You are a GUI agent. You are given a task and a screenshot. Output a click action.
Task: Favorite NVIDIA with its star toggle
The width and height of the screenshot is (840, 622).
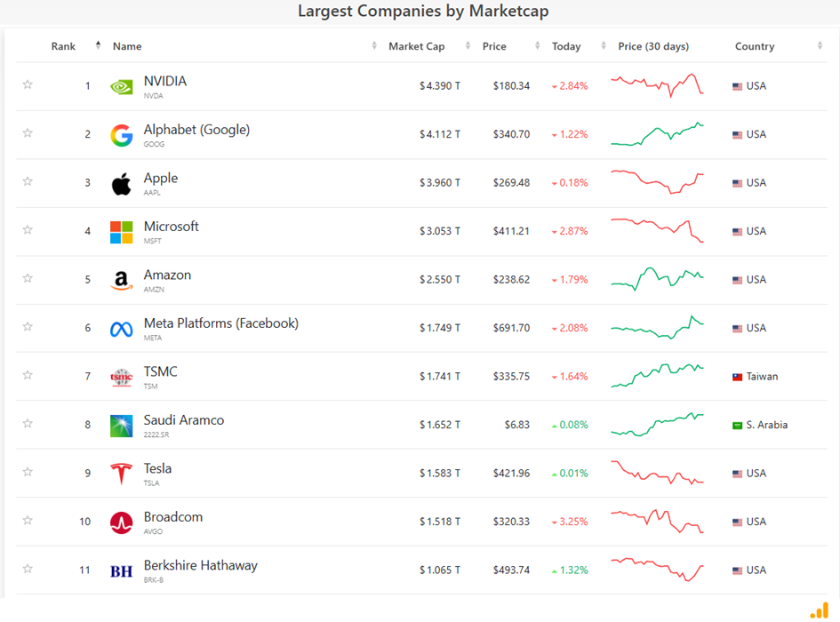click(x=28, y=85)
